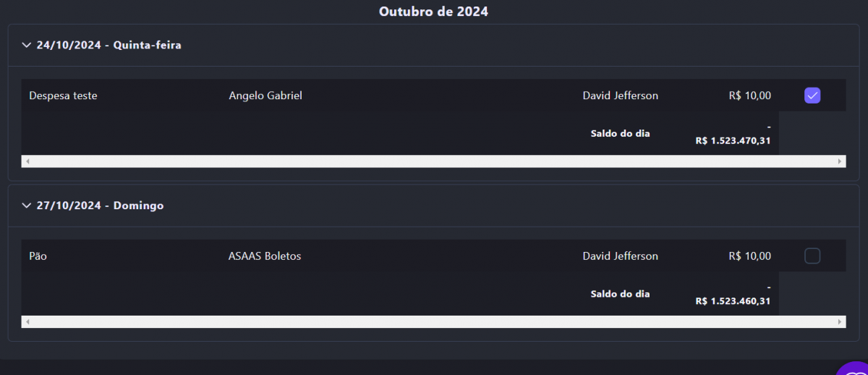Click the ASAAS Boletos cell
Image resolution: width=868 pixels, height=375 pixels.
[265, 256]
